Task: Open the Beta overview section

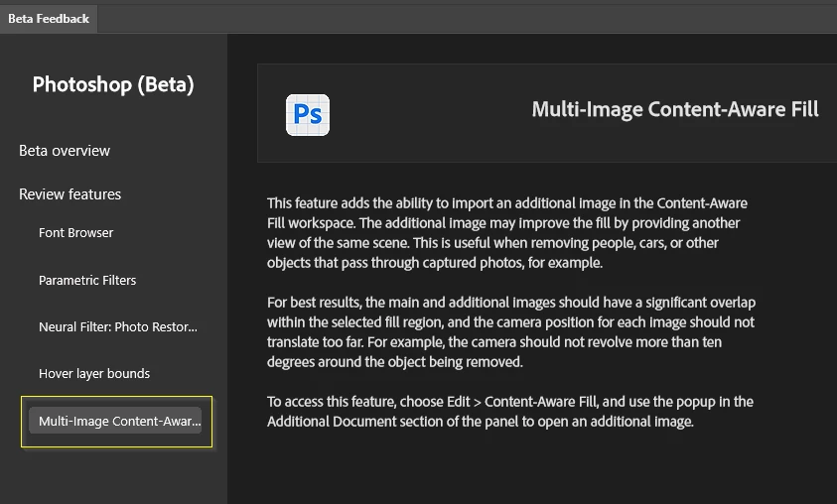Action: click(65, 151)
